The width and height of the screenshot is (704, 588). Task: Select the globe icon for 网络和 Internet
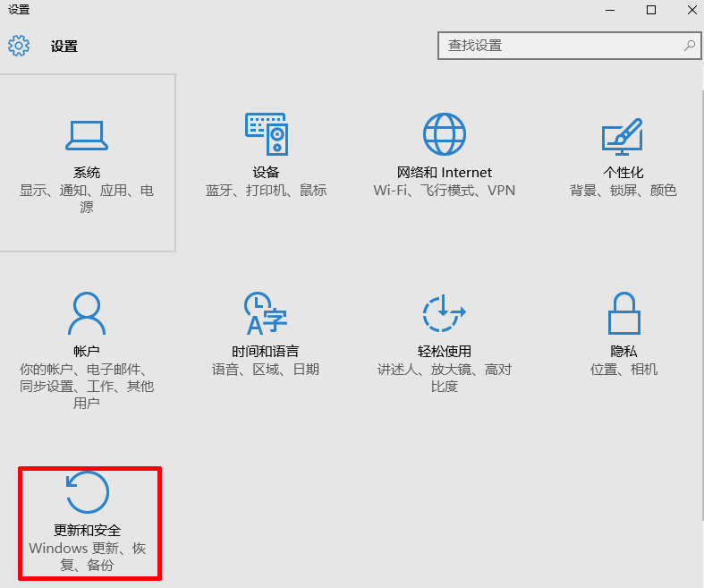pyautogui.click(x=445, y=134)
